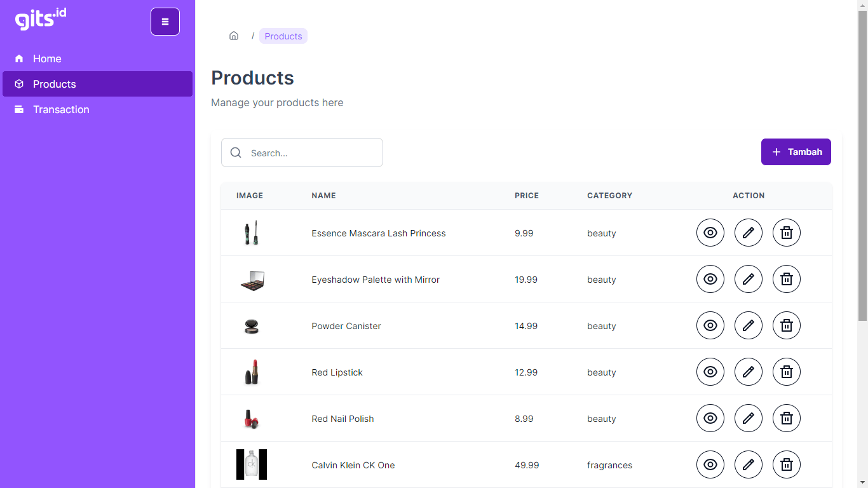Select Products in the sidebar
The width and height of the screenshot is (868, 488).
[x=55, y=84]
